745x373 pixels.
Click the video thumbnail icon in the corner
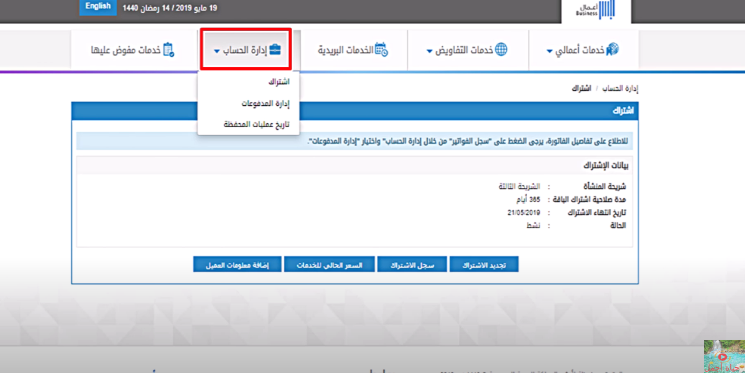(724, 356)
